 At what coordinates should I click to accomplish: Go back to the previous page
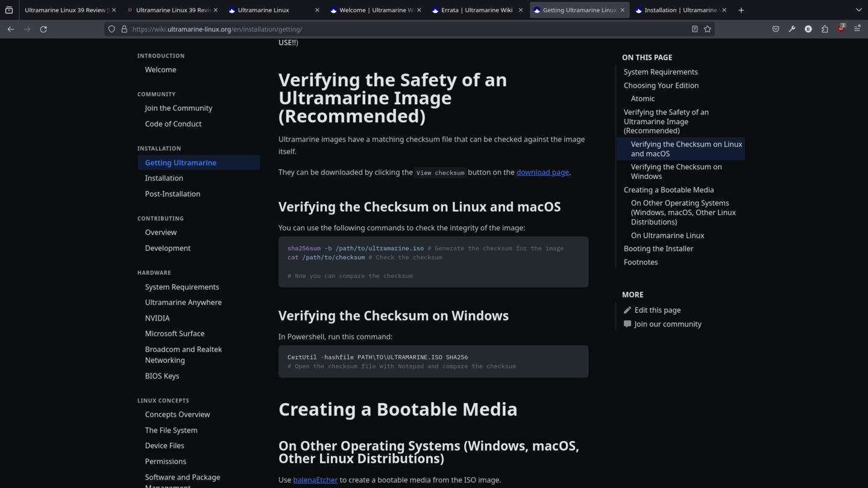(x=11, y=29)
